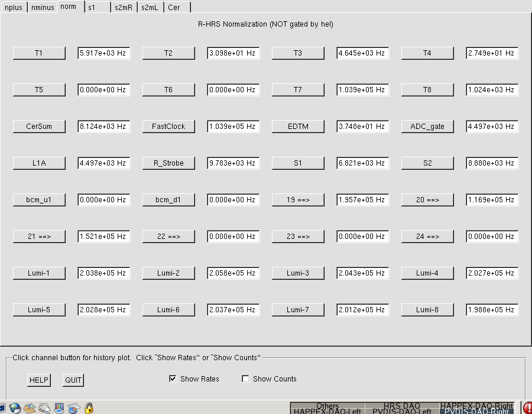Click the Lumi-5 channel button
The width and height of the screenshot is (532, 414).
39,309
